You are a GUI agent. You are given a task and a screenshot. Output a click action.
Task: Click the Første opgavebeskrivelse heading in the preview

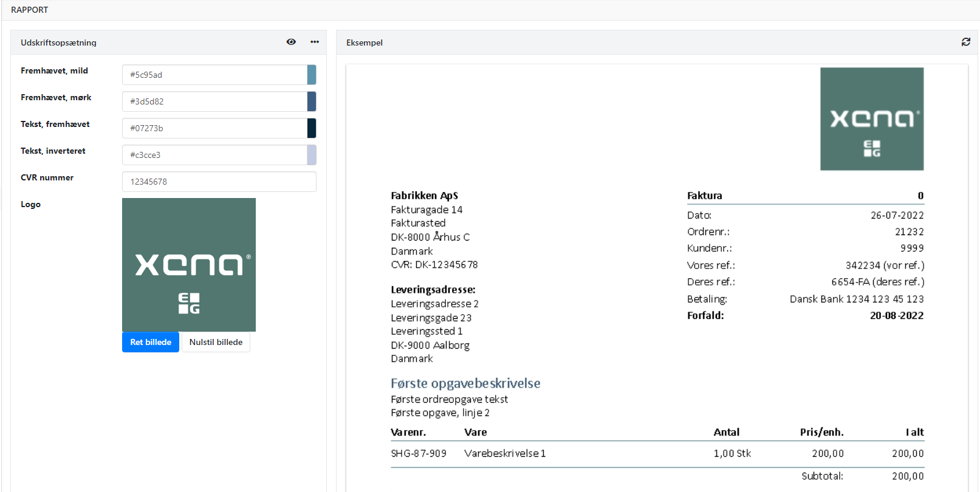465,383
